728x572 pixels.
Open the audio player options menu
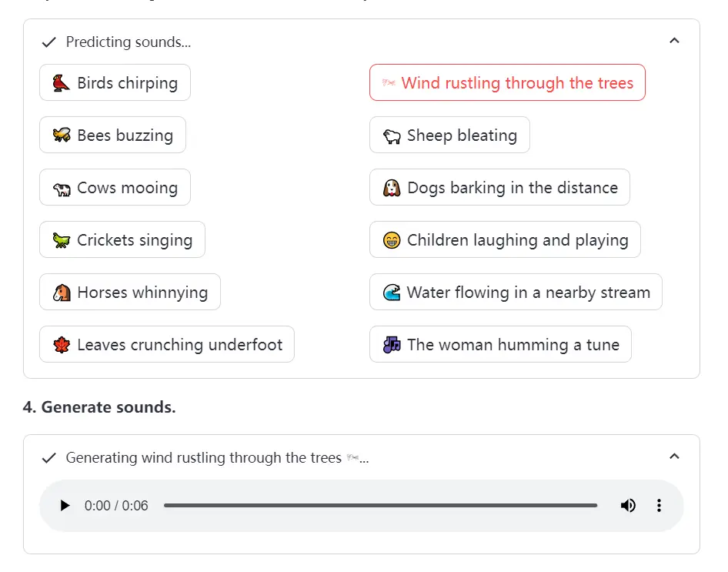click(x=660, y=505)
